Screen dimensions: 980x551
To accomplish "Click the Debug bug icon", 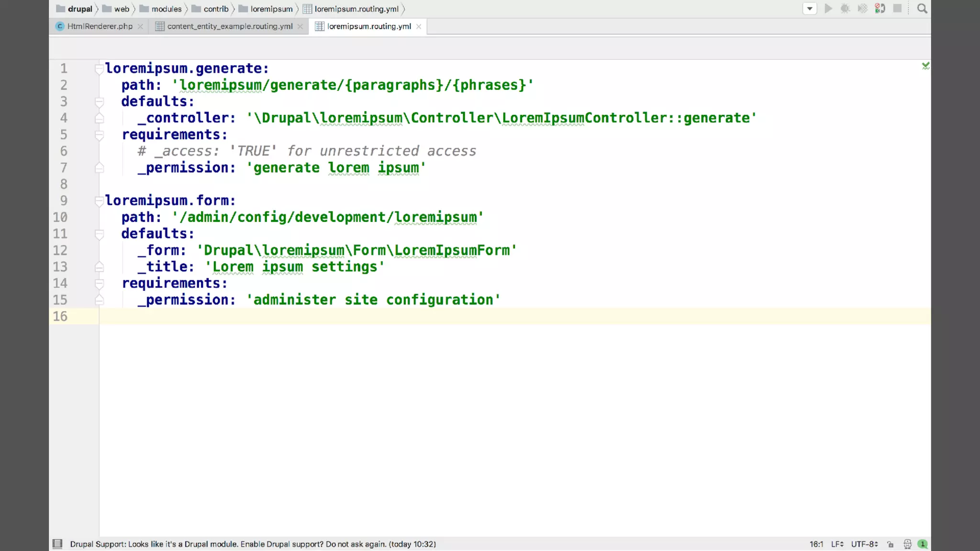I will point(845,9).
